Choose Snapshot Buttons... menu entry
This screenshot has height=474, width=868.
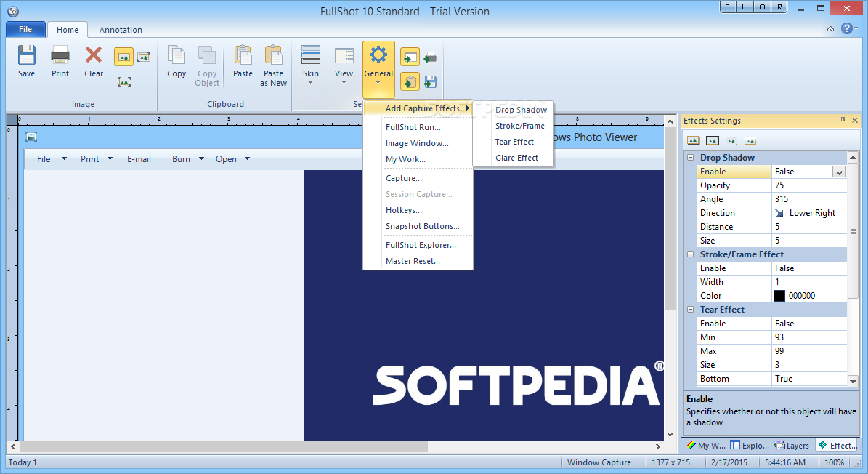pos(422,227)
